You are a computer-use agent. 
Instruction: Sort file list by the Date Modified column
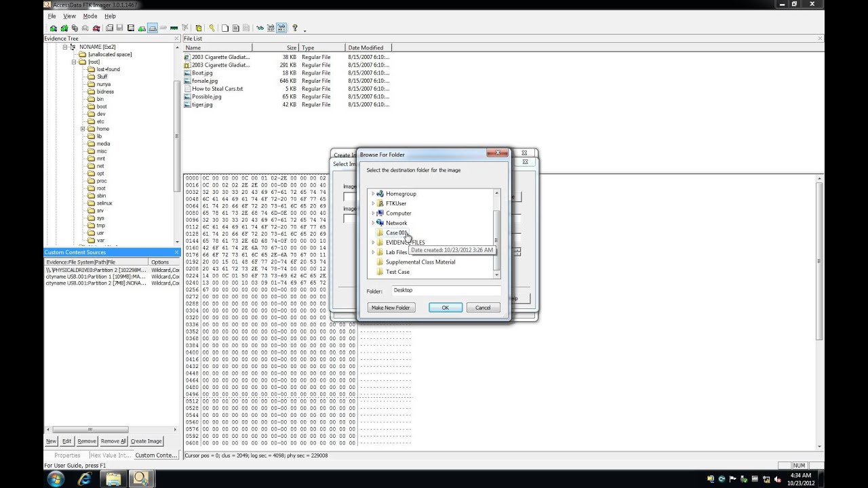pos(368,47)
